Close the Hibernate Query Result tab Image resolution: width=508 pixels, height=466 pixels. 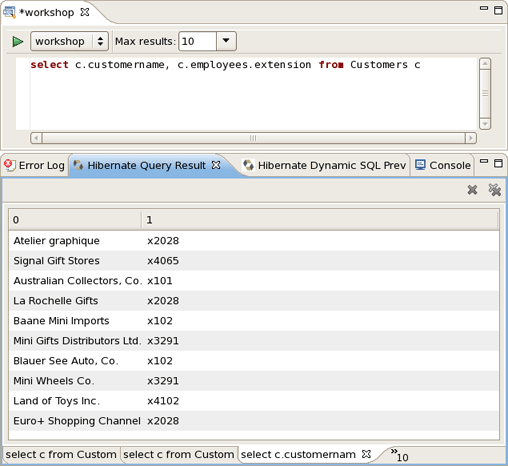(216, 165)
